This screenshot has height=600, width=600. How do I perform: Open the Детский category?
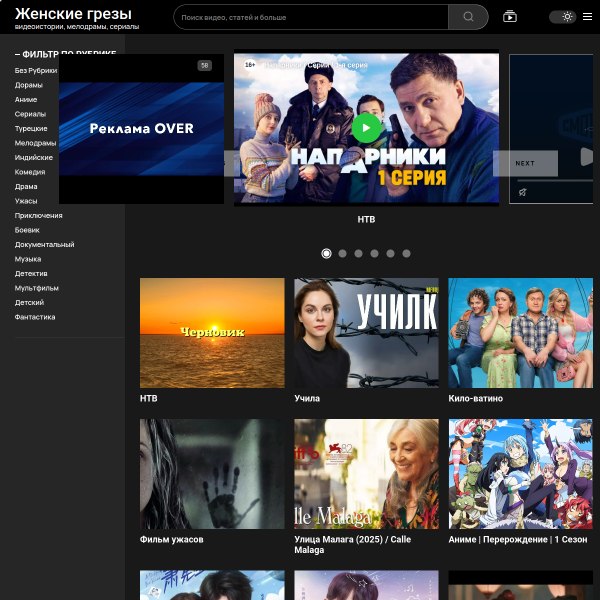point(29,303)
